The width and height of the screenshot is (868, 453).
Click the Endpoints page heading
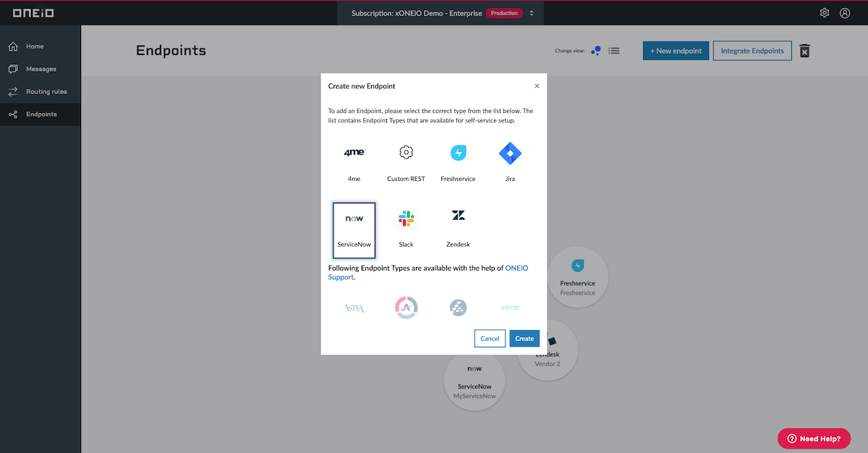pos(171,51)
